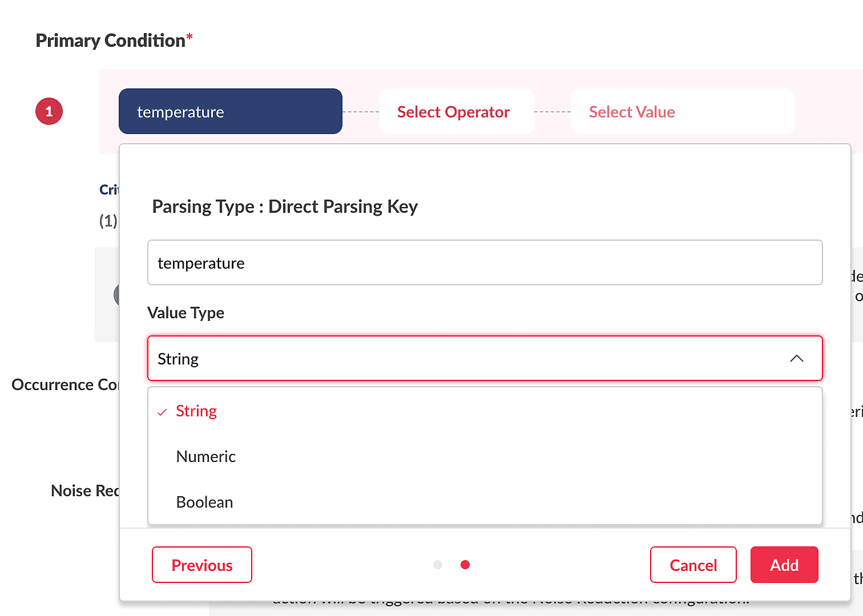Screen dimensions: 863x616
Task: Click the partially hidden Occurrence label
Action: click(x=65, y=385)
